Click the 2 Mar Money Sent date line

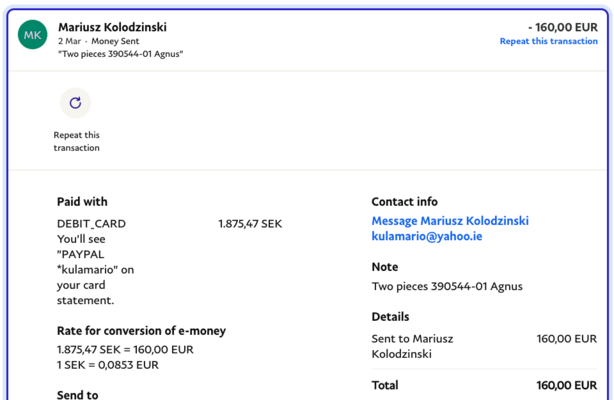(x=101, y=41)
